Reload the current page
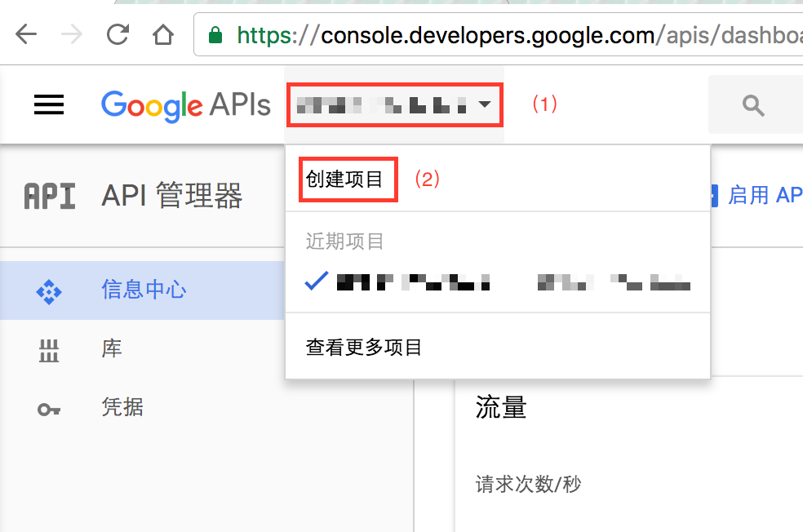The width and height of the screenshot is (803, 532). (x=118, y=35)
